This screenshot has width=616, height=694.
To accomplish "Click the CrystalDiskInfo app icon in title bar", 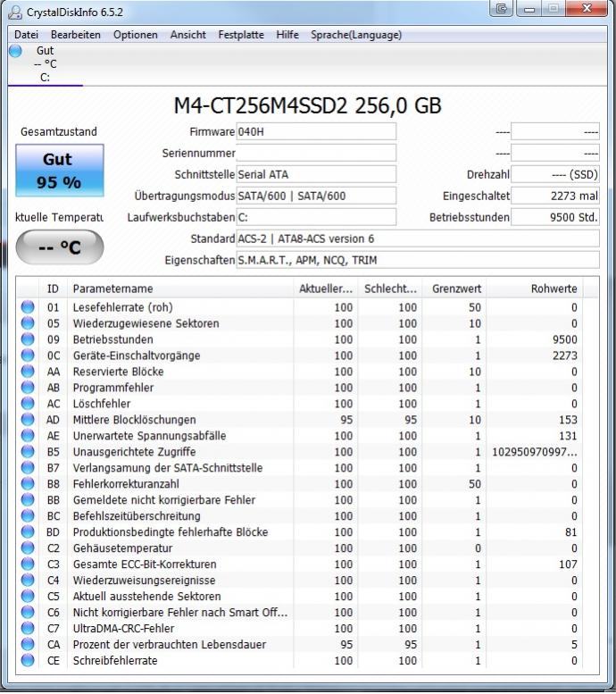I will [x=14, y=13].
